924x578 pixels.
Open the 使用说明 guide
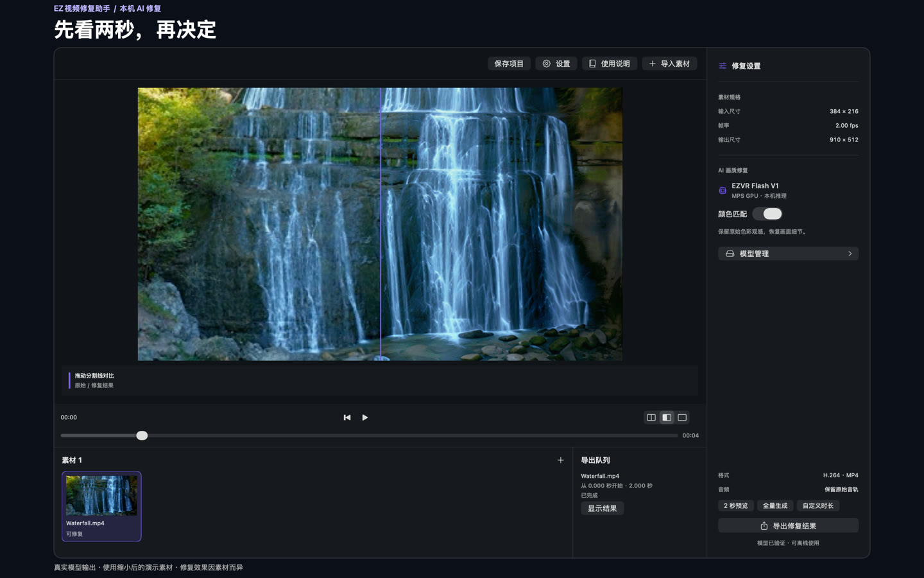610,64
